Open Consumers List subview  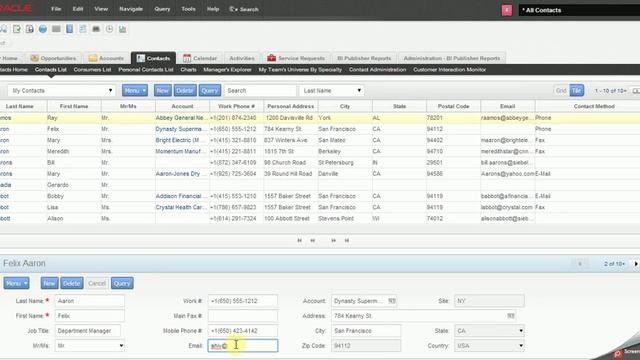pos(92,70)
